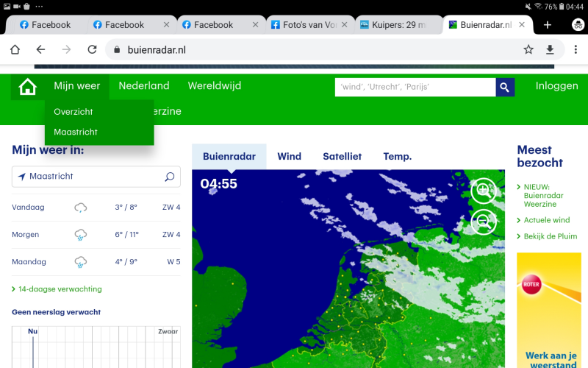Click the location arrow icon beside Maastricht
Image resolution: width=588 pixels, height=368 pixels.
click(x=22, y=177)
